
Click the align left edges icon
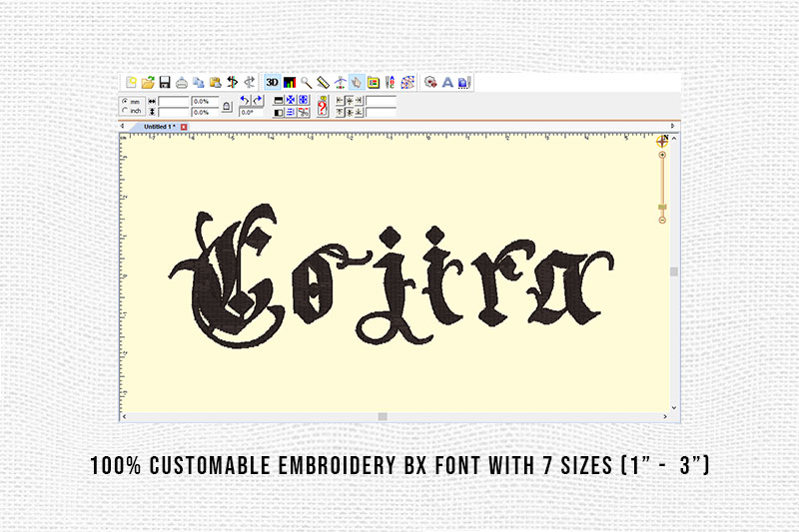tap(340, 100)
